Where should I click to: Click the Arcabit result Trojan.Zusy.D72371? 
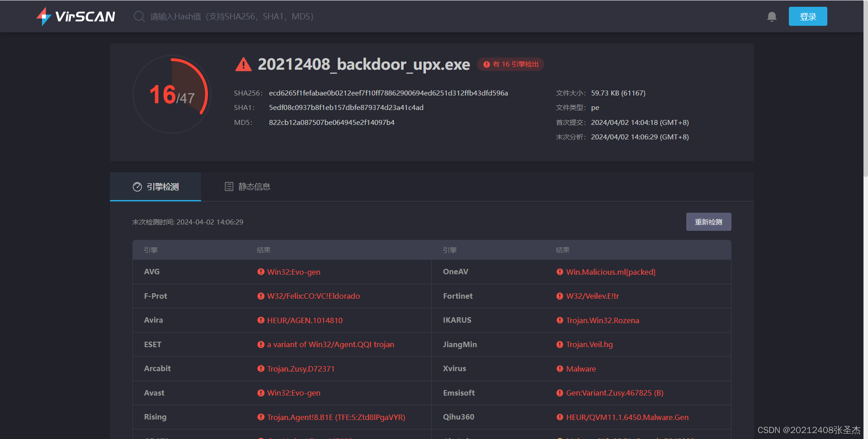tap(301, 369)
